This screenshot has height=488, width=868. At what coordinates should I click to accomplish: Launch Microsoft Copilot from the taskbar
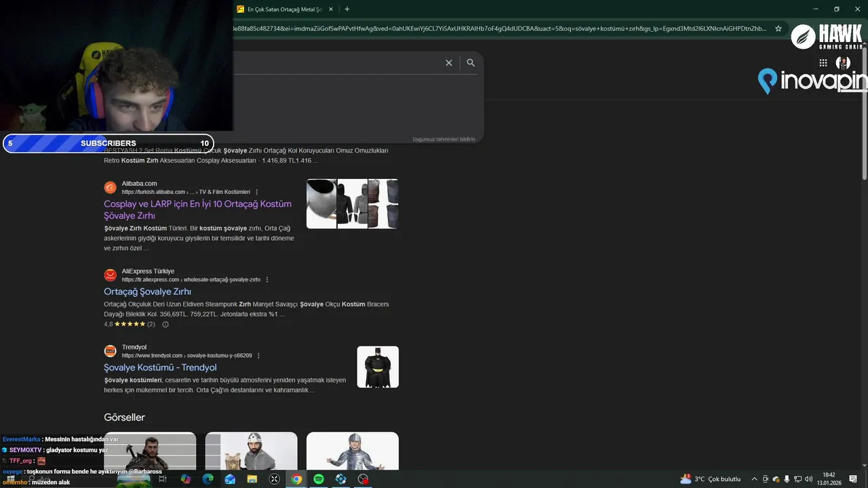pos(185,479)
